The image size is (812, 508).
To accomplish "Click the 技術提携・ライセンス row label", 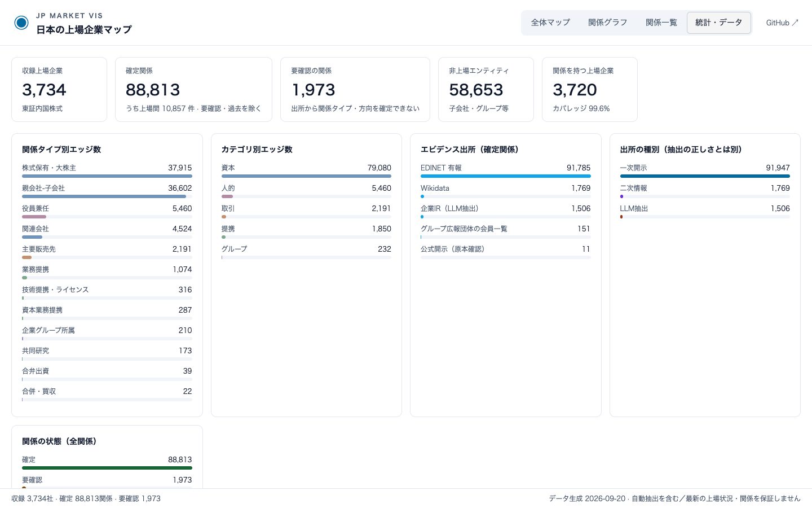I will tap(55, 290).
